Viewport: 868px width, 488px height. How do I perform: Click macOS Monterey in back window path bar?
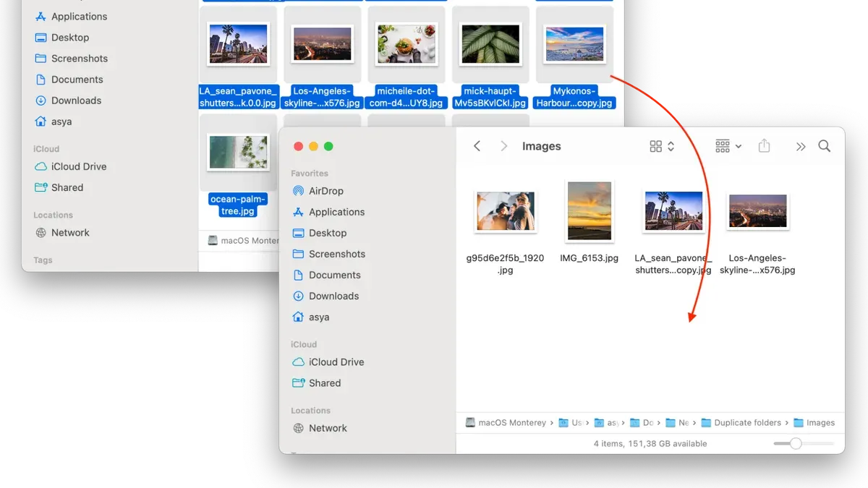[x=243, y=241]
